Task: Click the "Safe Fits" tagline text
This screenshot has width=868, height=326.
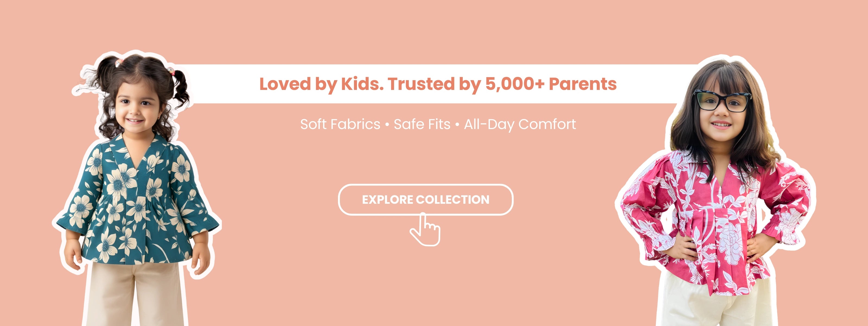Action: click(422, 124)
